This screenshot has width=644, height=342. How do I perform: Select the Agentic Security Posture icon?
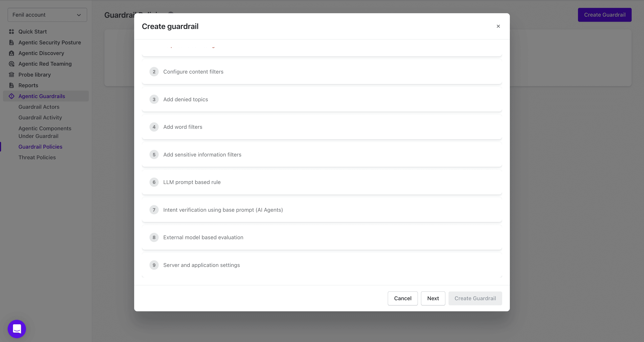(11, 42)
